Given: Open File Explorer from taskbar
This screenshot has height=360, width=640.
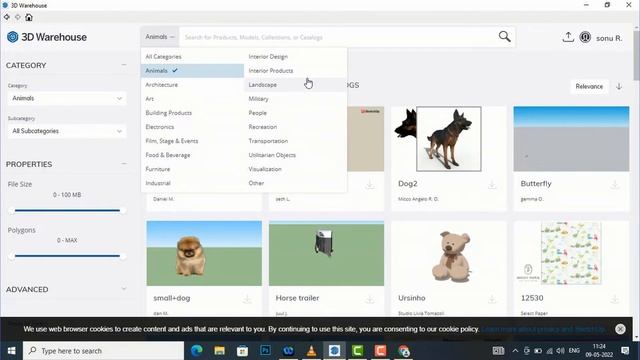Looking at the screenshot, I should (220, 351).
